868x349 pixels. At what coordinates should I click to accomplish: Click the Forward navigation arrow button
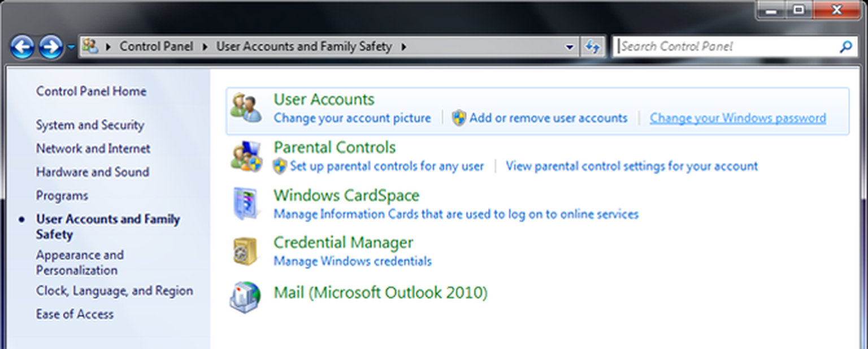tap(51, 47)
